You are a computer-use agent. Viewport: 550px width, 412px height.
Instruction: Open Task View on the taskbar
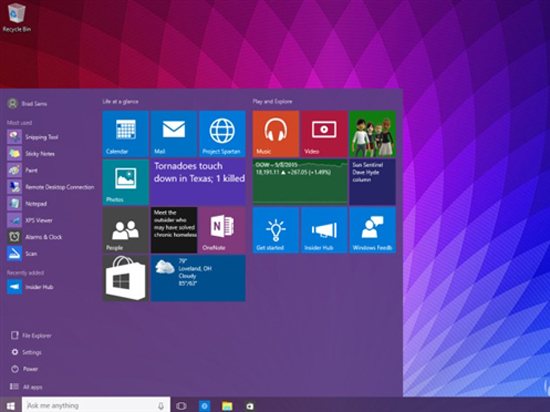coord(181,406)
